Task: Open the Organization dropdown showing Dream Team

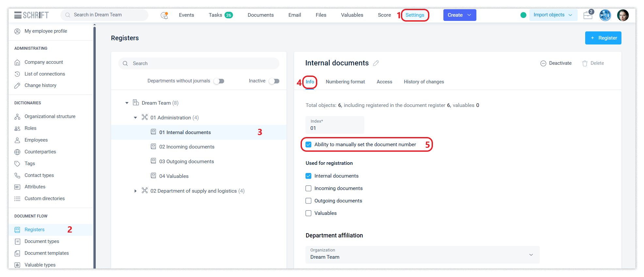Action: pos(422,254)
